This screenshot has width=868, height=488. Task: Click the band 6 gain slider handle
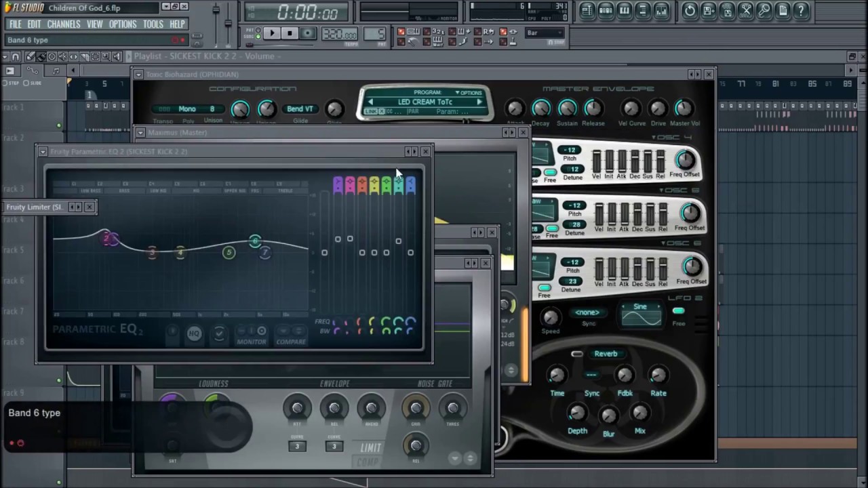tap(398, 241)
